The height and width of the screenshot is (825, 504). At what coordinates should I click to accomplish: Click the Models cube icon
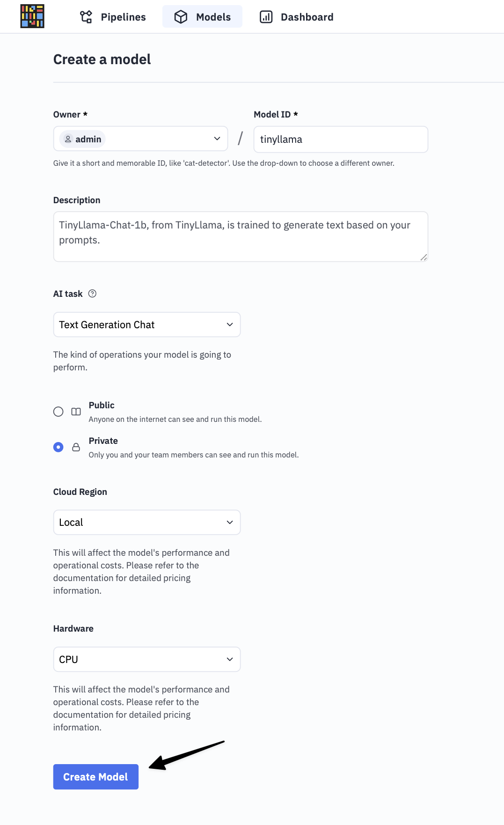coord(181,17)
